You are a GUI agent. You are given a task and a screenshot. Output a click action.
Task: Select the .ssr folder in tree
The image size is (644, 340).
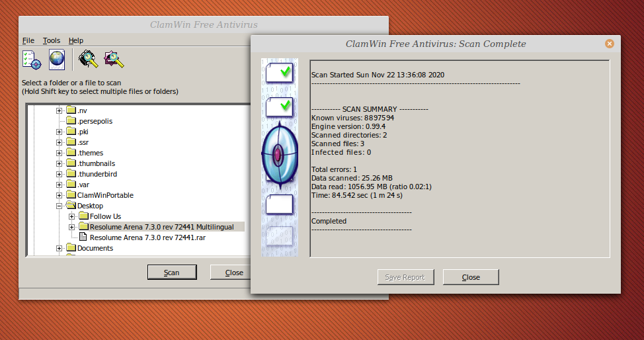click(x=83, y=143)
